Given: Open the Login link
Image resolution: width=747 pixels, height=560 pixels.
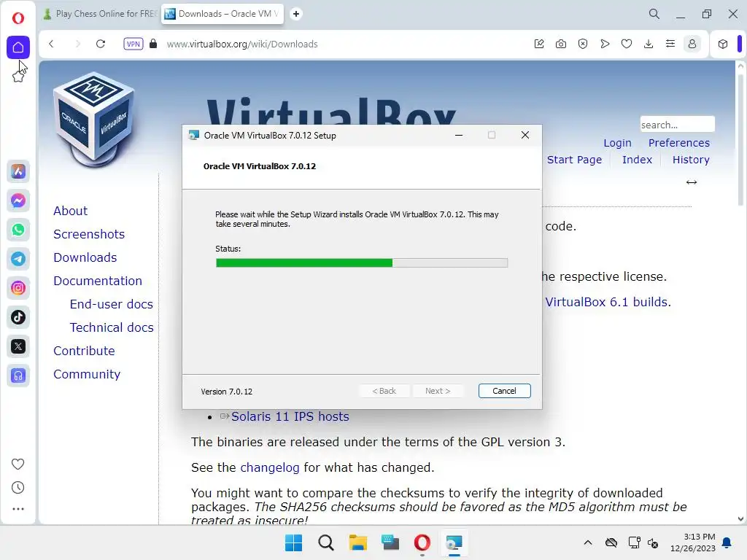Looking at the screenshot, I should [x=617, y=143].
